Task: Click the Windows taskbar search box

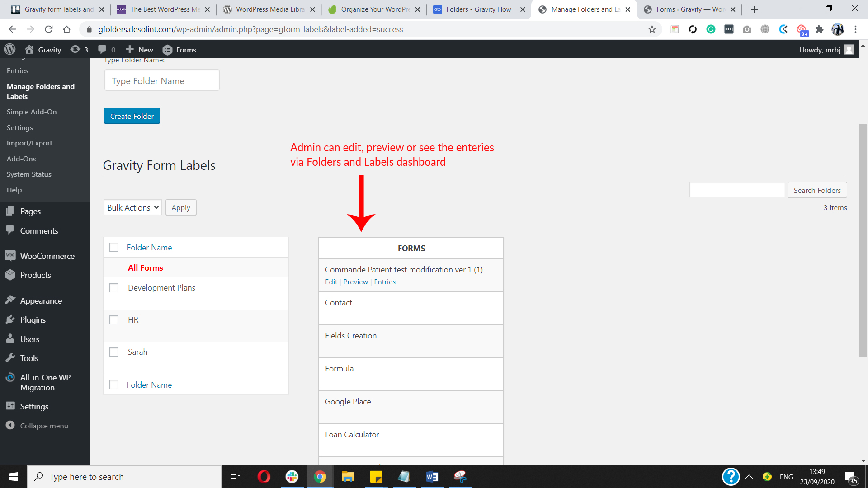Action: [x=124, y=477]
